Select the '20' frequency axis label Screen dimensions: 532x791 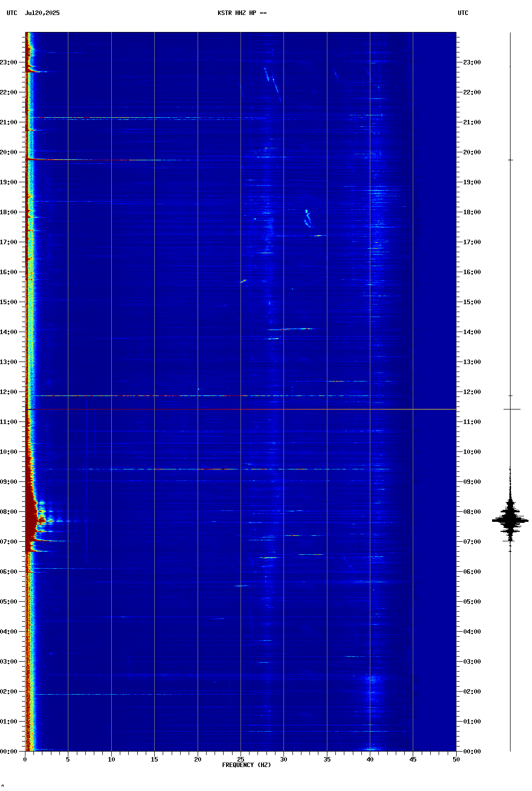[x=198, y=760]
